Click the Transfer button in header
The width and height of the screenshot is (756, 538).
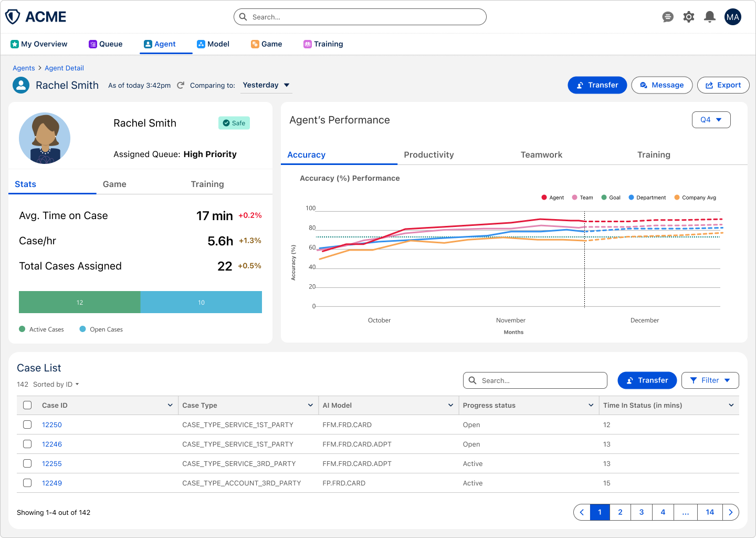point(597,85)
